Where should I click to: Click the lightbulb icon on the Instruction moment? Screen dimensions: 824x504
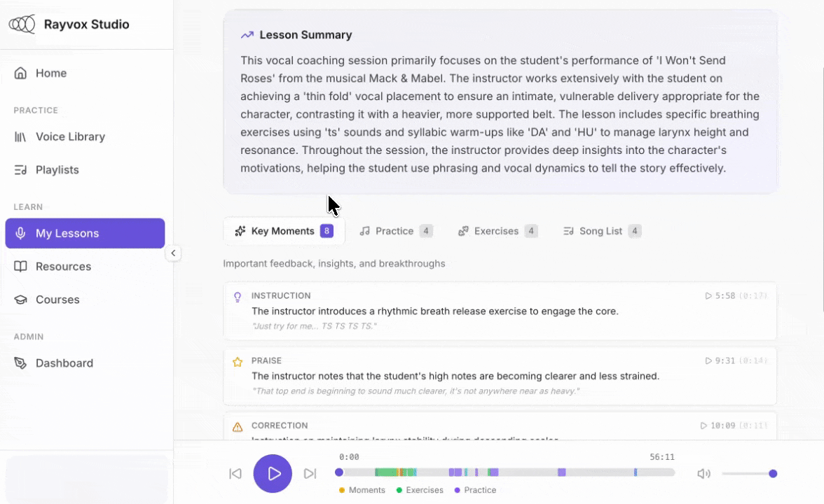coord(238,296)
